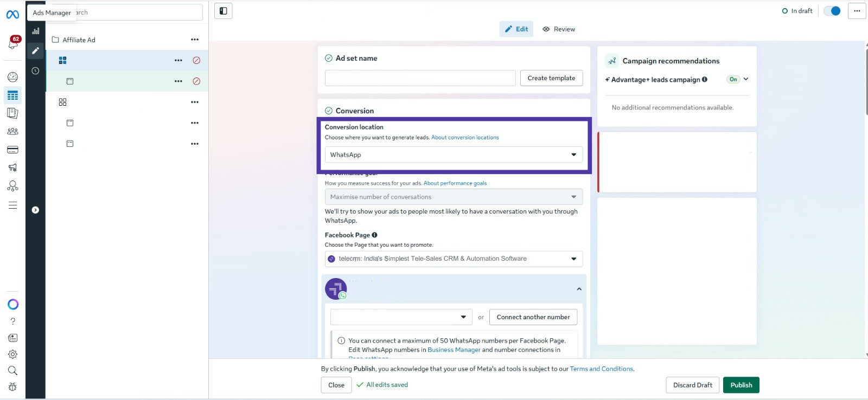Toggle the side panel layout icon

(x=224, y=11)
